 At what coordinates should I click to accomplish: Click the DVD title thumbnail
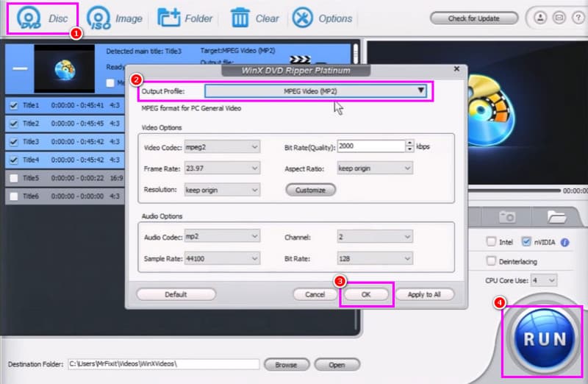64,68
